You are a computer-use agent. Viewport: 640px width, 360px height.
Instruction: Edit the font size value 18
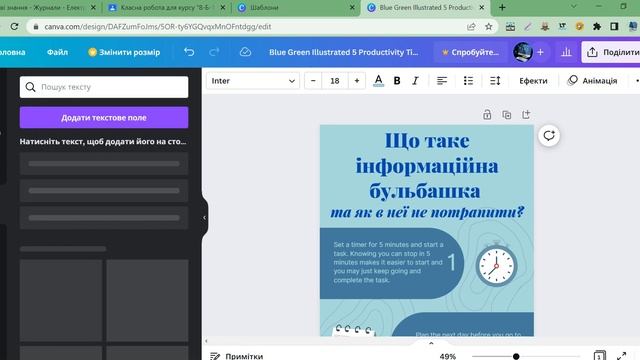coord(335,81)
